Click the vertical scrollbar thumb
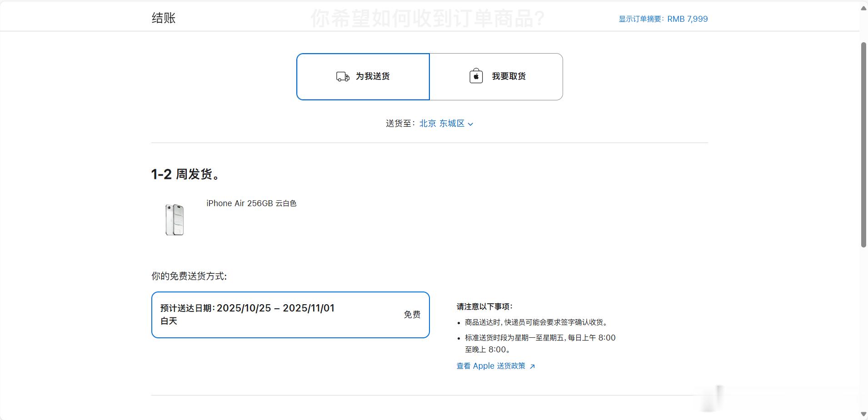 click(863, 145)
